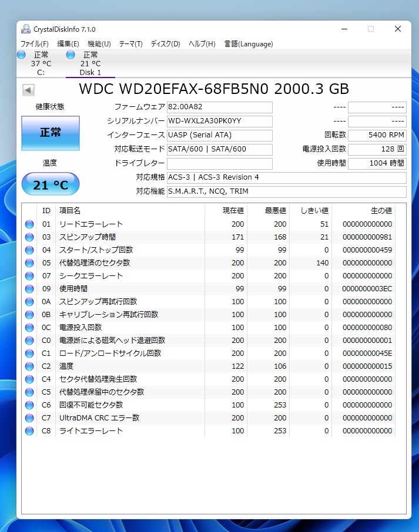Click the 21 °C temperature button

tap(51, 184)
